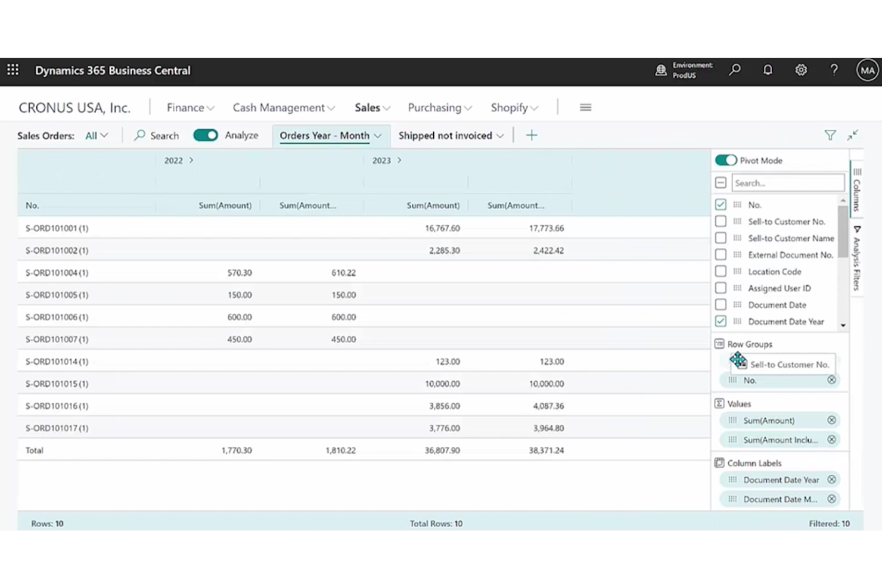Screen dimensions: 882x588
Task: Check the Location Code checkbox
Action: click(x=720, y=271)
